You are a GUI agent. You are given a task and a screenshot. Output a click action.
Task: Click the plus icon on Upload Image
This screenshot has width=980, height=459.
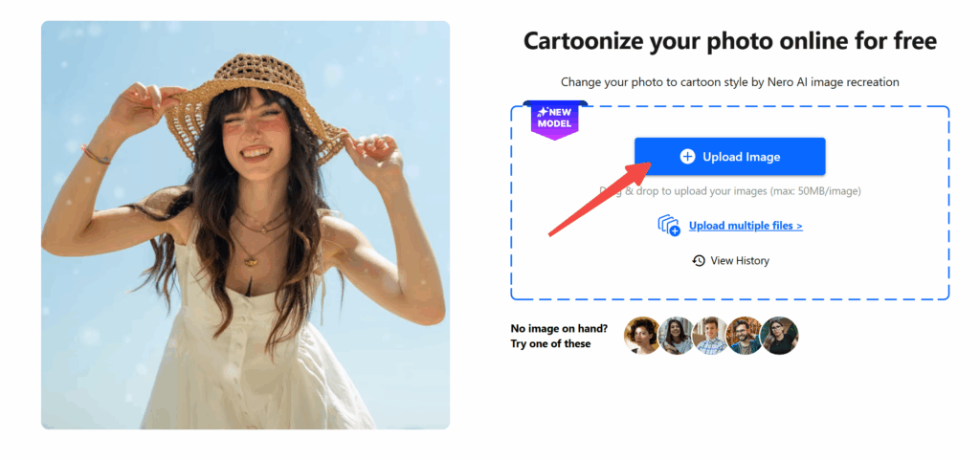tap(687, 157)
